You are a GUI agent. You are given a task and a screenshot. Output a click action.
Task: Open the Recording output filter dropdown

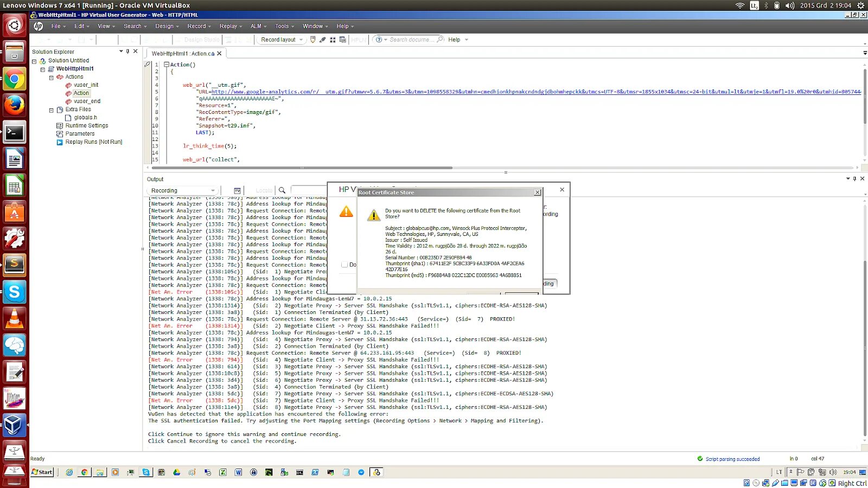(182, 190)
